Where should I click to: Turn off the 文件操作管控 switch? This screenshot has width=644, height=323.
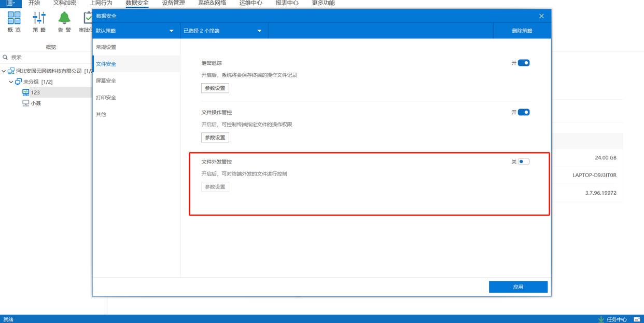(x=524, y=112)
